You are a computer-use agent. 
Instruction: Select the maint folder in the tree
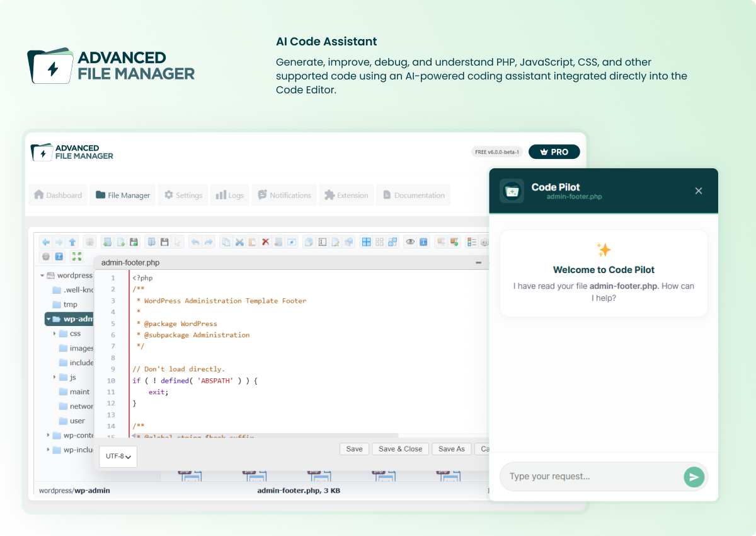74,392
